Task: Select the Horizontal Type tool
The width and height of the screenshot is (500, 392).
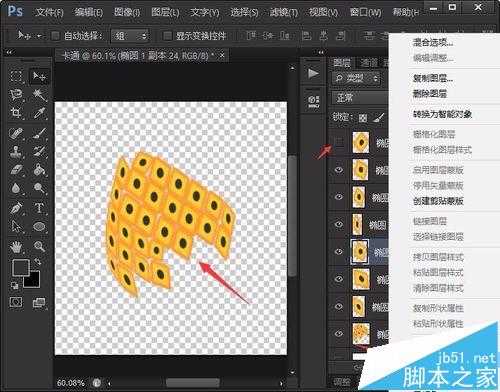Action: click(39, 208)
